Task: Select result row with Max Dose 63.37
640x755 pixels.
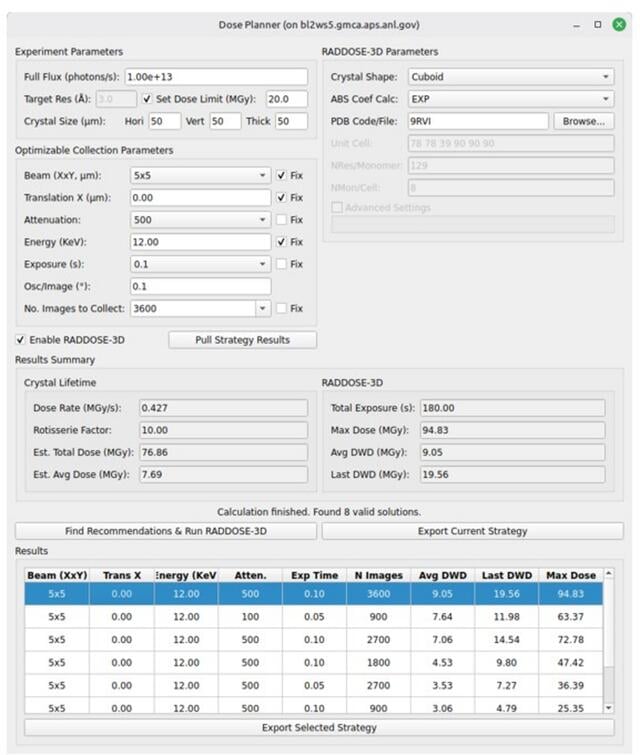Action: [313, 617]
